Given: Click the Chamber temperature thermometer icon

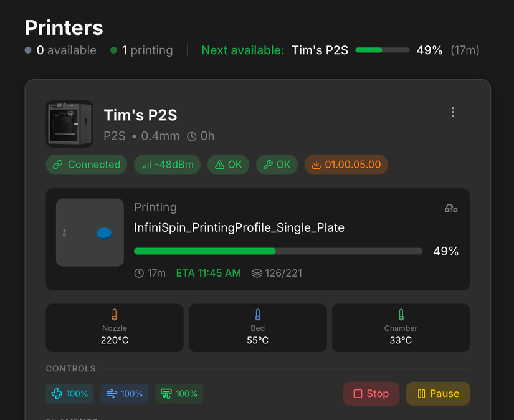Looking at the screenshot, I should [401, 315].
